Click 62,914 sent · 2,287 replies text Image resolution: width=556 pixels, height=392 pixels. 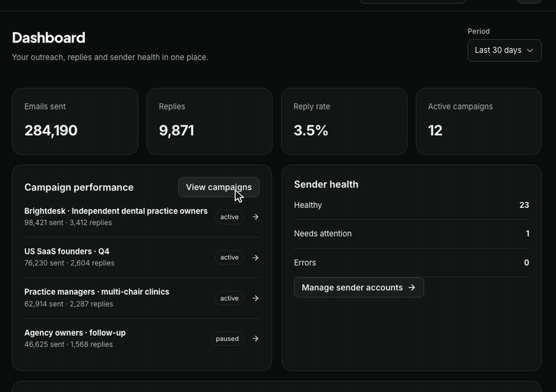point(68,304)
